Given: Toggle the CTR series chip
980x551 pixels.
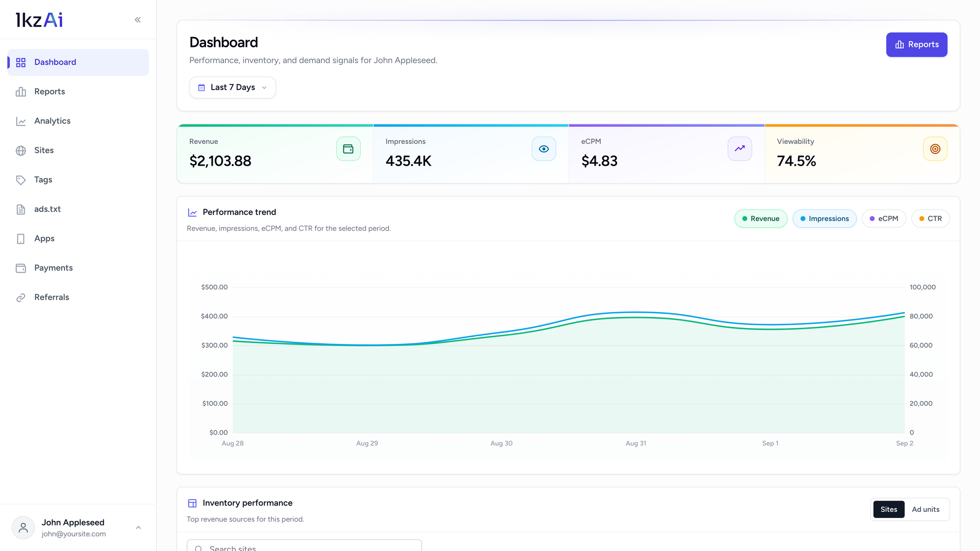Looking at the screenshot, I should tap(930, 219).
